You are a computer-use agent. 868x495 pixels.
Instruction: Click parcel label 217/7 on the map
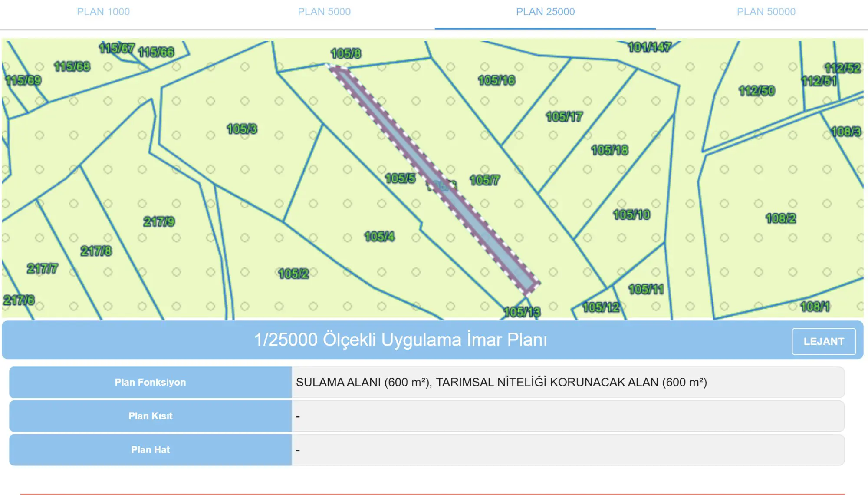point(42,269)
